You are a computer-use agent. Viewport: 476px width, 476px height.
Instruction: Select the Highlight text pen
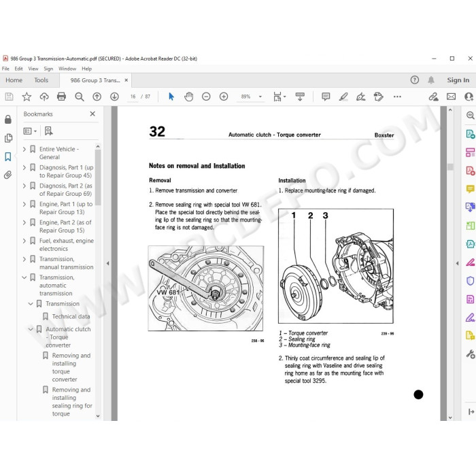click(x=343, y=97)
